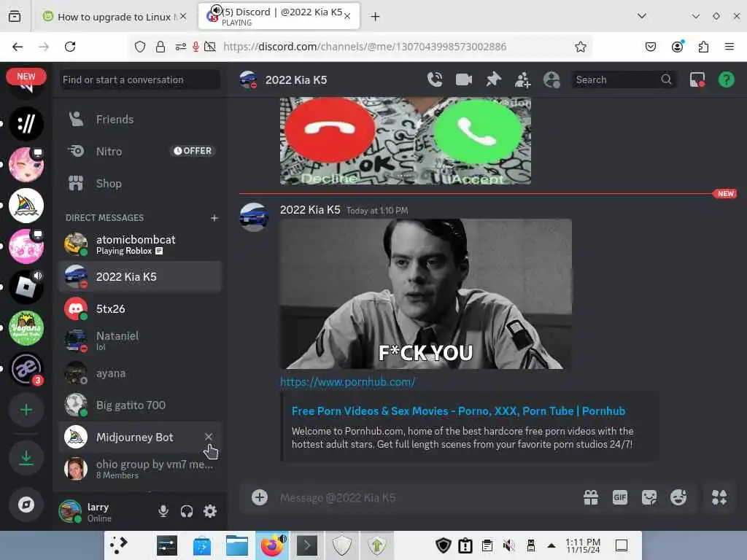Expand hidden tray icons arrow

[x=551, y=545]
